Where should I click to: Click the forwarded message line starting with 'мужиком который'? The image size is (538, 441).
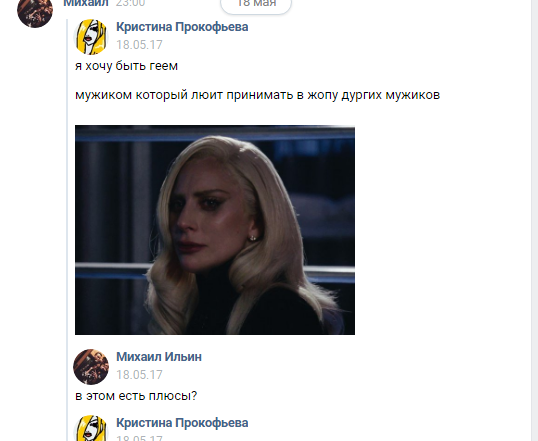[x=257, y=95]
